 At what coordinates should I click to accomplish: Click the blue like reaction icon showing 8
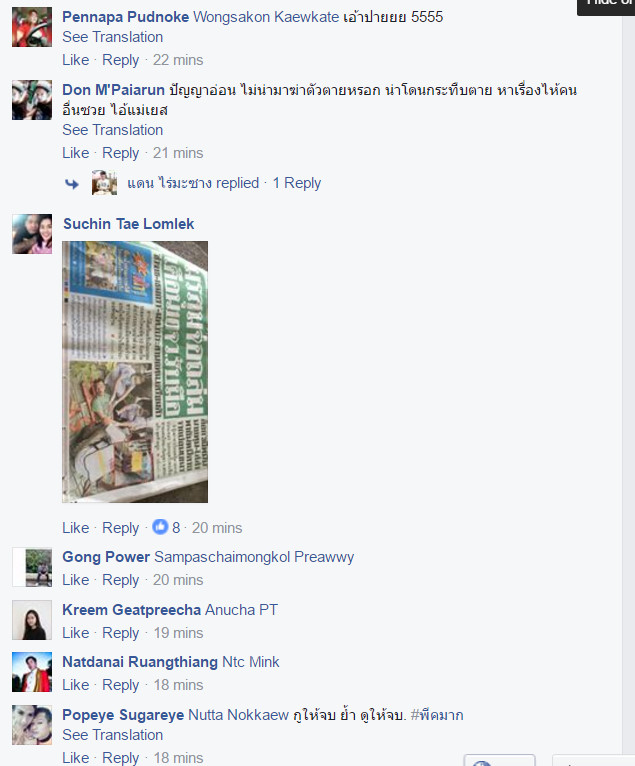pyautogui.click(x=160, y=527)
